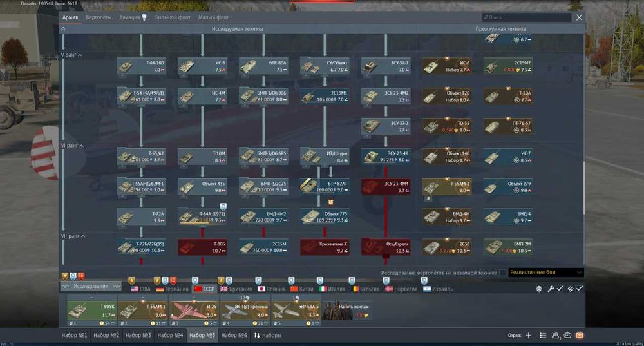
Task: Collapse the VI ранг section
Action: 72,146
